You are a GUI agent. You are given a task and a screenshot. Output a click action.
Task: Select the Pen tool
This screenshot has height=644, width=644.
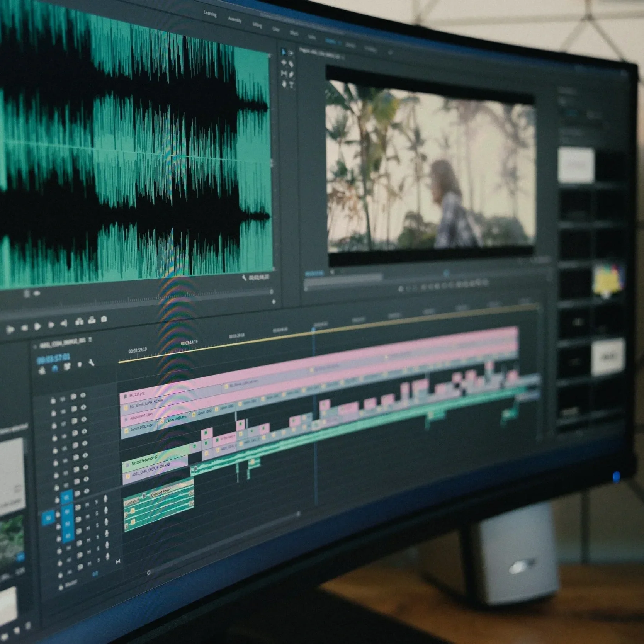291,75
